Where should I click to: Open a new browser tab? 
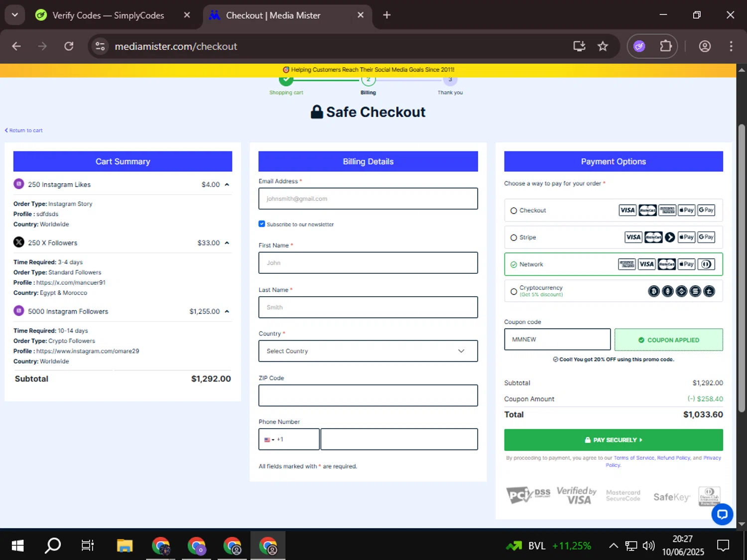tap(387, 15)
